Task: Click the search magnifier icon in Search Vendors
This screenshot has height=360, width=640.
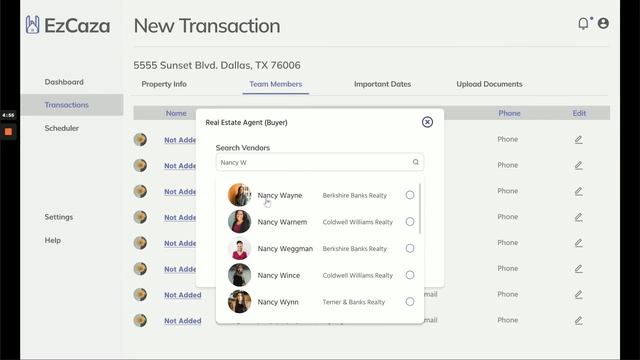Action: (416, 162)
